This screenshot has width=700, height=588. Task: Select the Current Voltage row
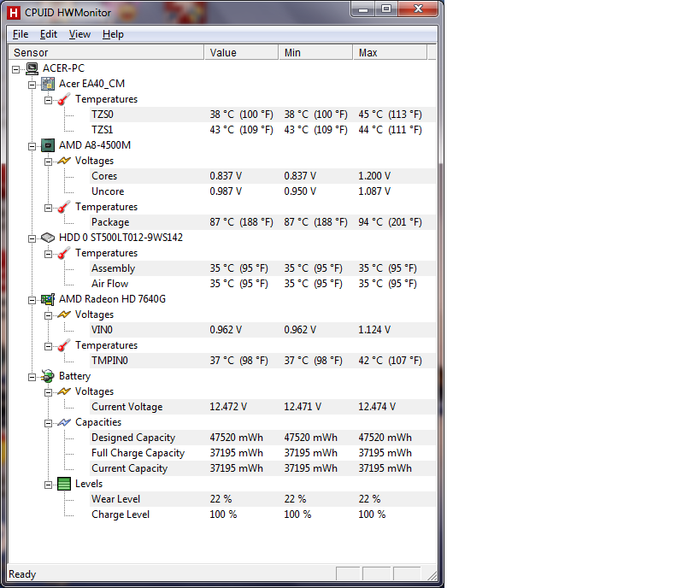(x=262, y=407)
